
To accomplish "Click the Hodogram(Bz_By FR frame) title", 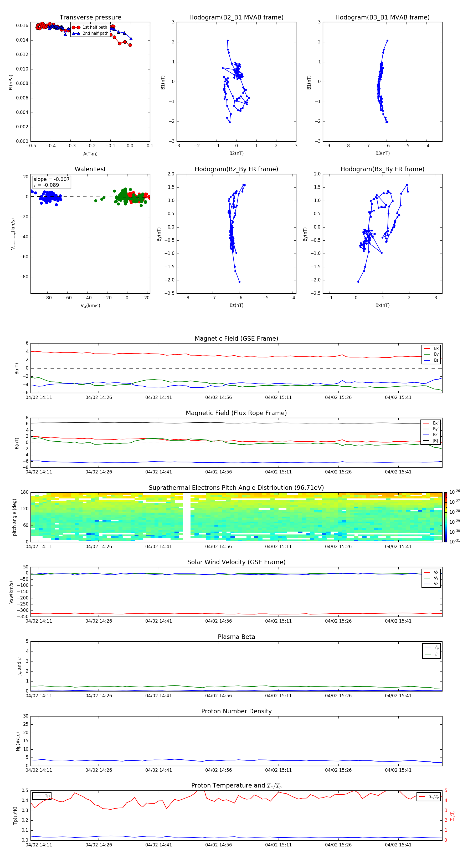I will click(x=236, y=169).
